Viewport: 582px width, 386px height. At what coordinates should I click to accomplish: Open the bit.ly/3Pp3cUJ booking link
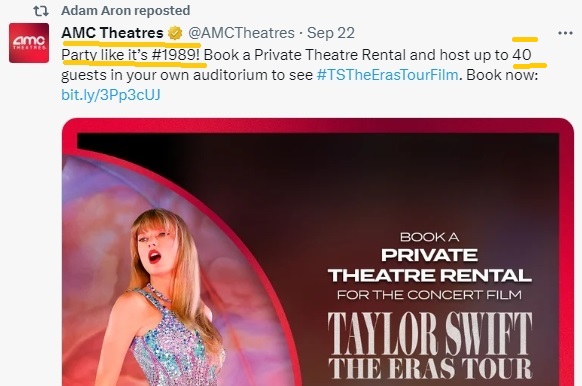111,95
